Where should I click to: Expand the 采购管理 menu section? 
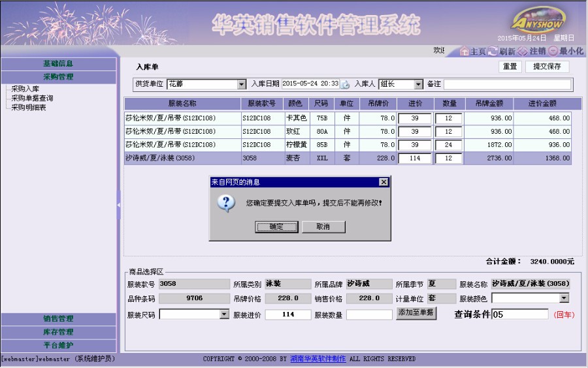pos(59,77)
